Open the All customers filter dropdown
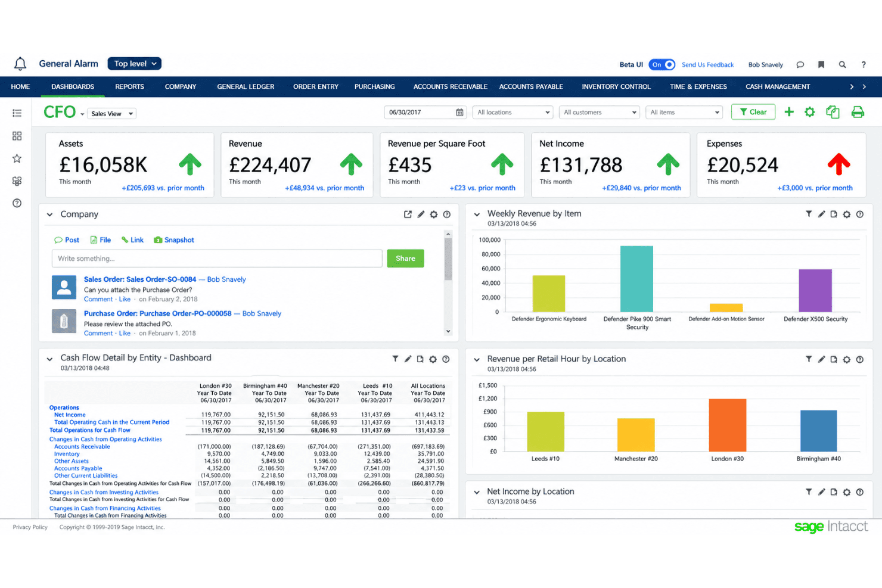882x588 pixels. (600, 113)
